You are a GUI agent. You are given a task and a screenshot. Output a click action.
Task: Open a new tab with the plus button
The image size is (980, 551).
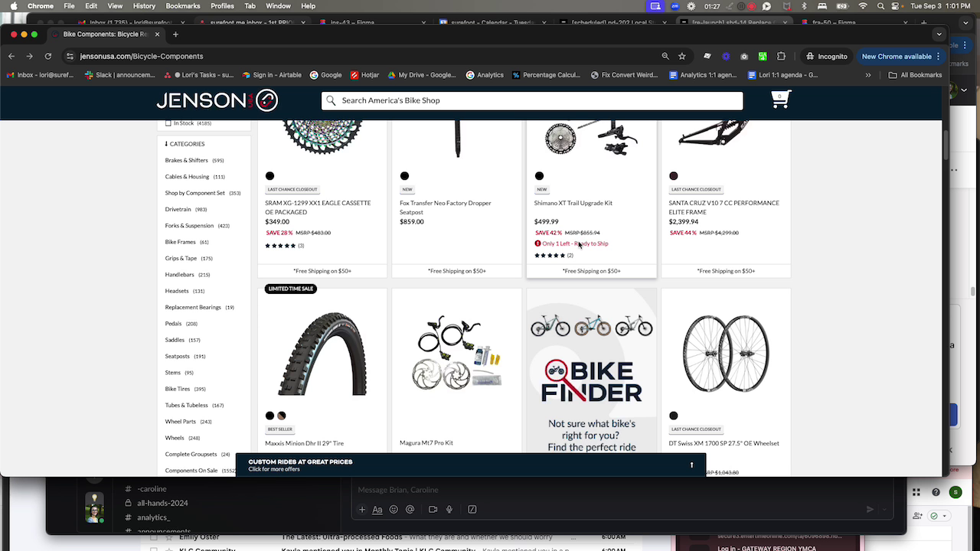coord(175,34)
